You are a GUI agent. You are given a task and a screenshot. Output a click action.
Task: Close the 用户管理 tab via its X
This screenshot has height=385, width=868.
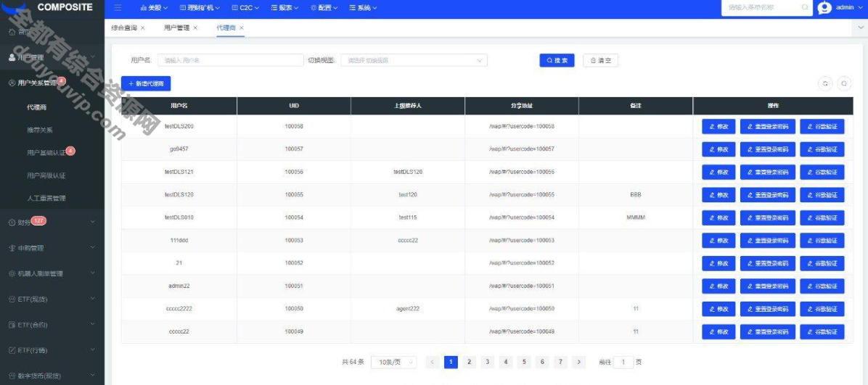195,28
